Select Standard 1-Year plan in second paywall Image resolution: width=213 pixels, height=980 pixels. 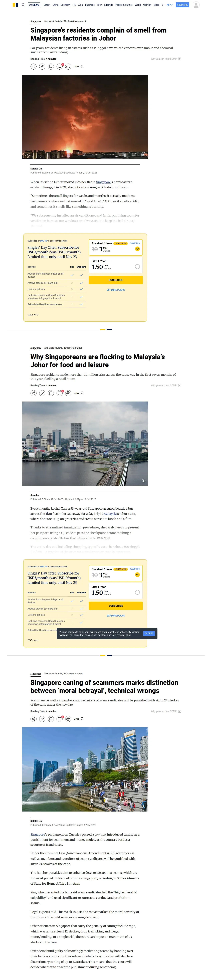(116, 573)
